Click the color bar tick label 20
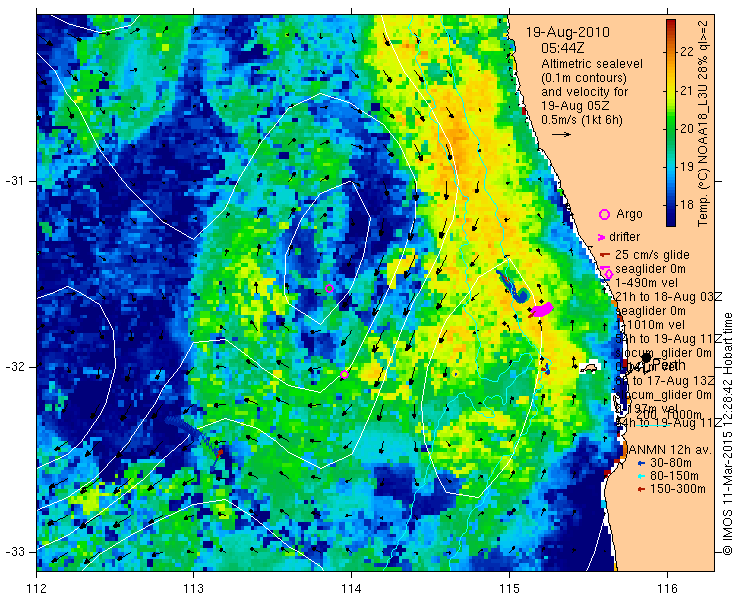The image size is (740, 600). pyautogui.click(x=687, y=128)
